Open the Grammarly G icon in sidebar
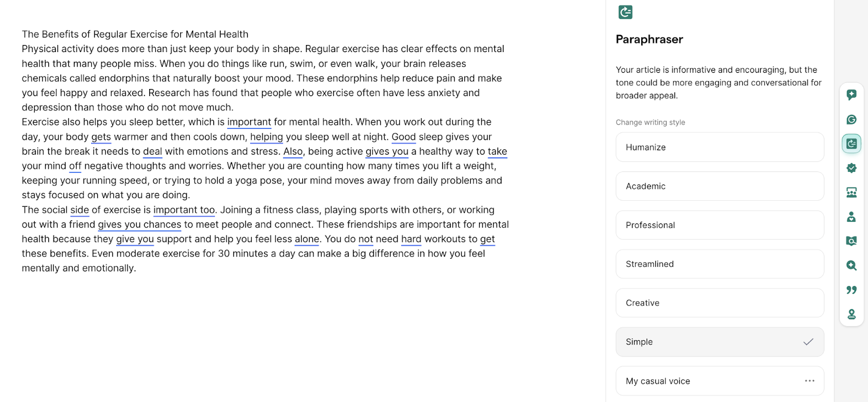868x402 pixels. coord(851,119)
